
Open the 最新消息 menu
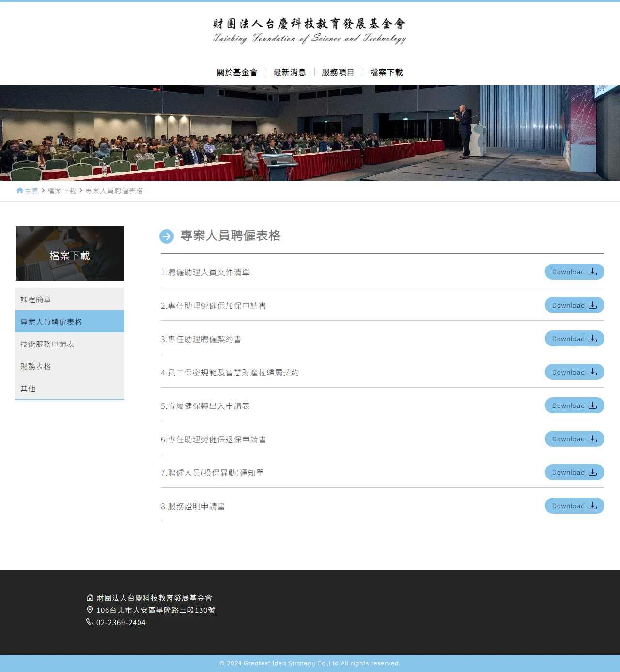290,72
